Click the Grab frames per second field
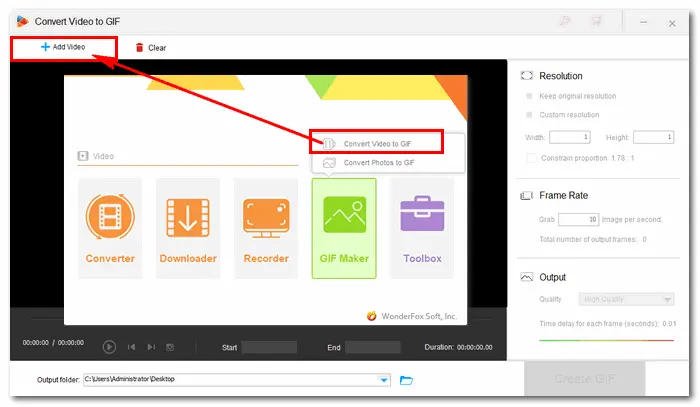The height and width of the screenshot is (407, 700). click(579, 220)
